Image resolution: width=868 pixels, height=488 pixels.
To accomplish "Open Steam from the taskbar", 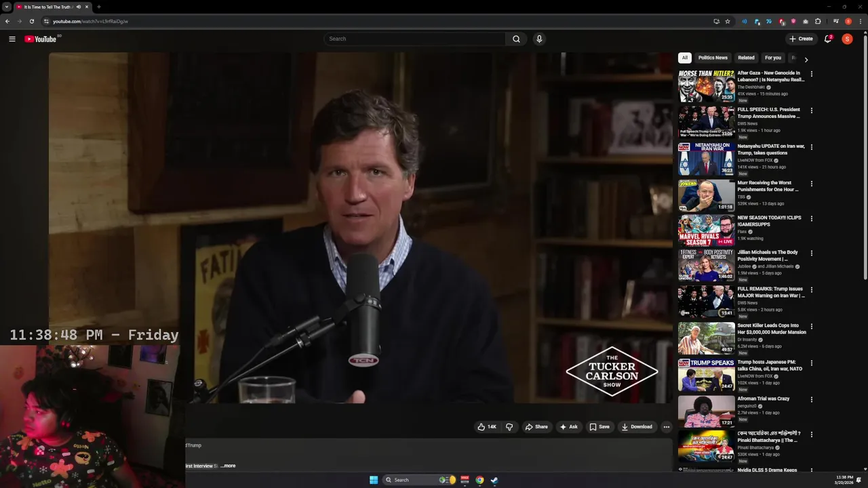I will pos(494,480).
